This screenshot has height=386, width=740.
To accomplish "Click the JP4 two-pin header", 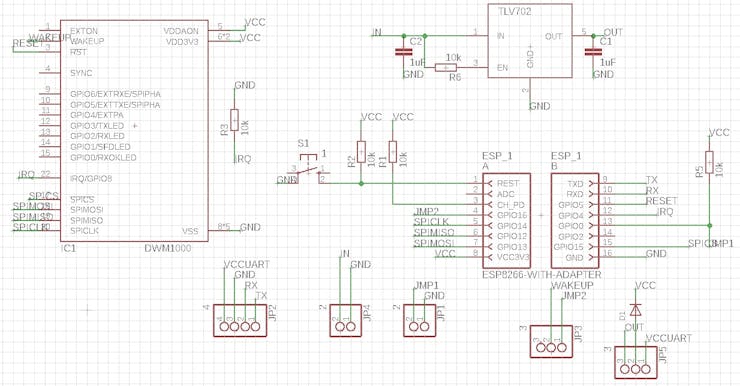I will coord(345,320).
